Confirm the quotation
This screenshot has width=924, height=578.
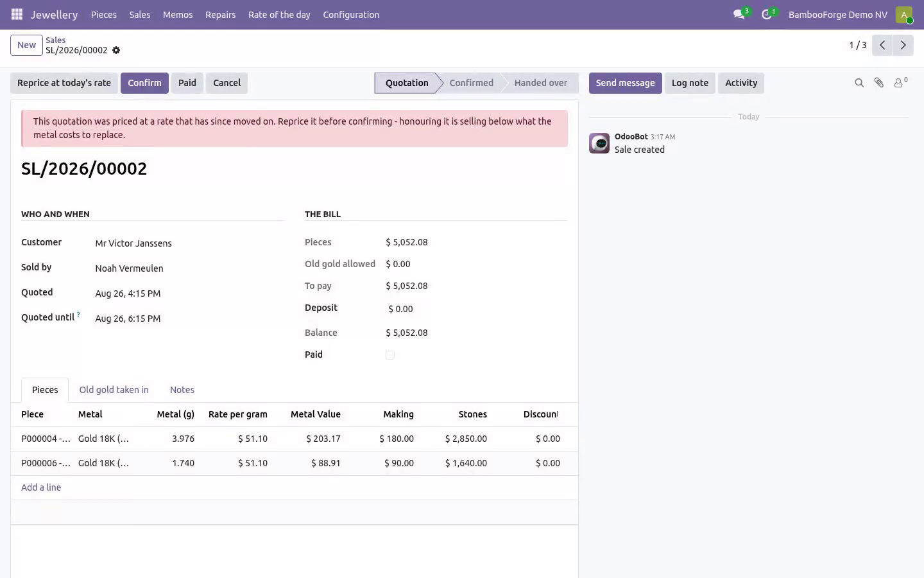144,83
